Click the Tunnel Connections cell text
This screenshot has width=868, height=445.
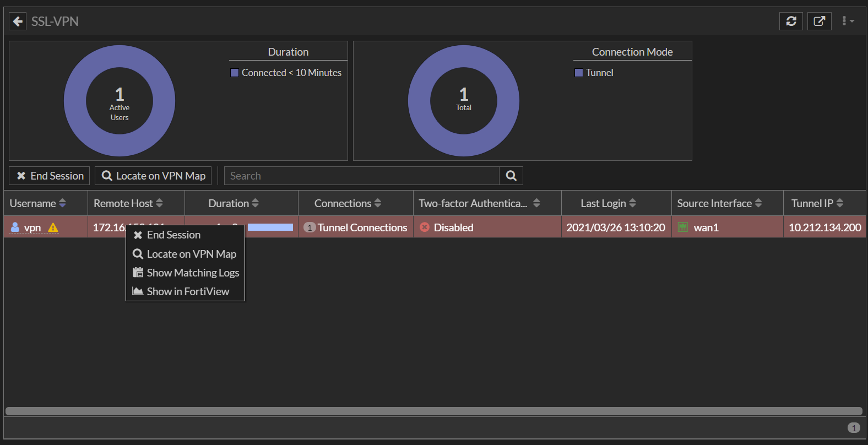pos(362,227)
